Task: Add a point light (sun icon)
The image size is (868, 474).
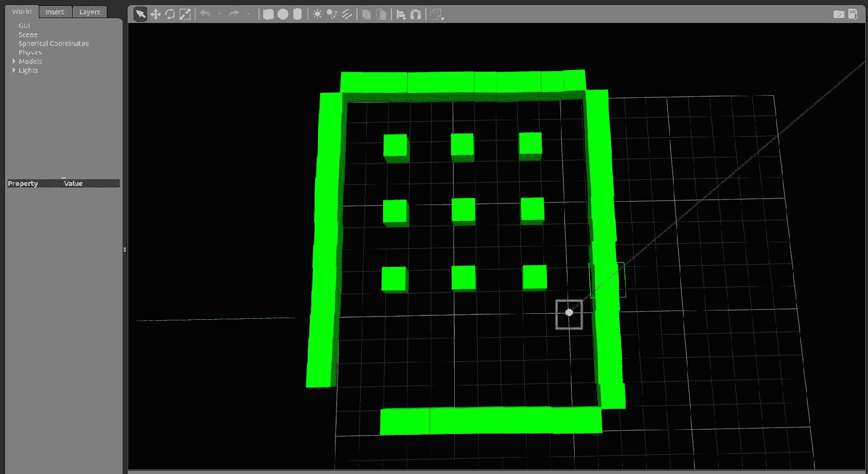Action: (317, 14)
